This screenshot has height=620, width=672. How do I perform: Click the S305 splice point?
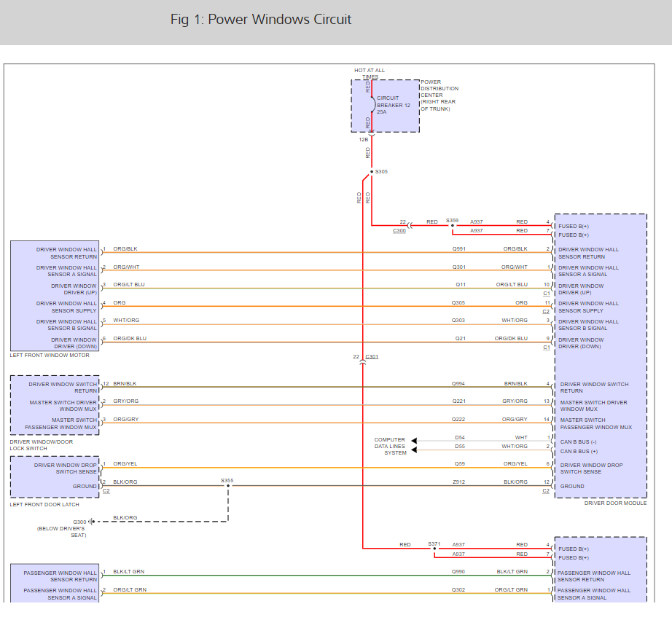(371, 172)
